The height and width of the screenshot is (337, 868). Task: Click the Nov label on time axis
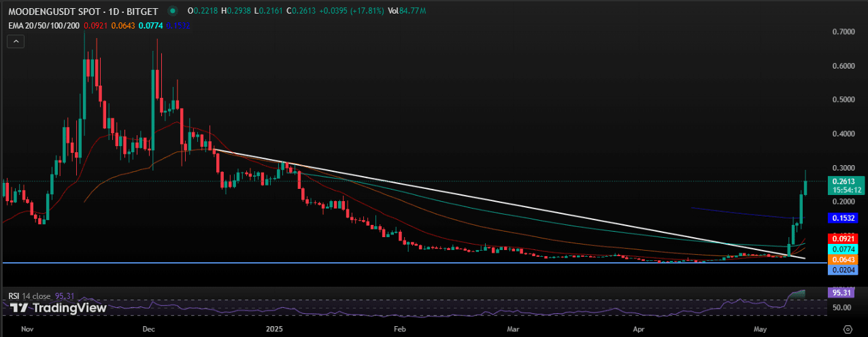(x=27, y=329)
